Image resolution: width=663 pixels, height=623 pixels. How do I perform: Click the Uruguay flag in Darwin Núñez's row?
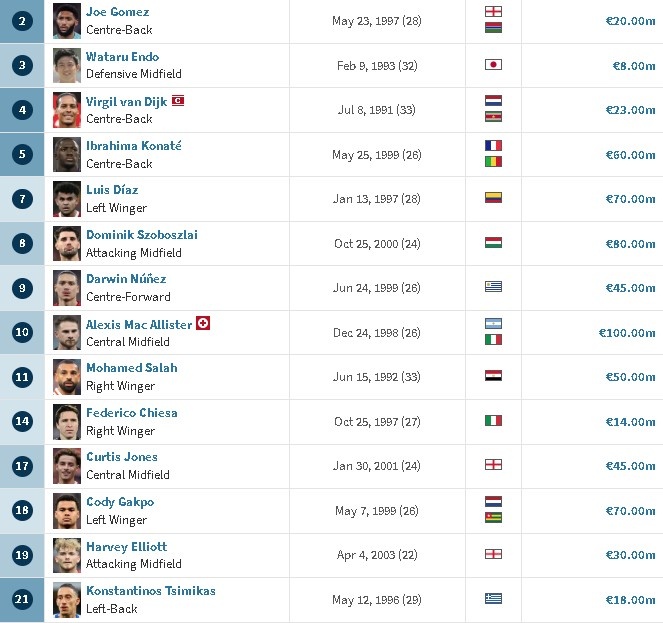492,287
